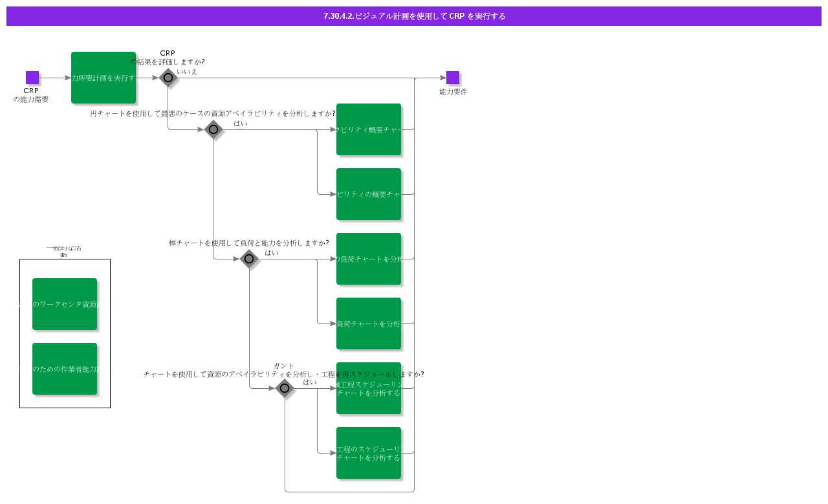
Task: Open the 械工程スケジューリン チャートを分析する box
Action: [x=369, y=388]
